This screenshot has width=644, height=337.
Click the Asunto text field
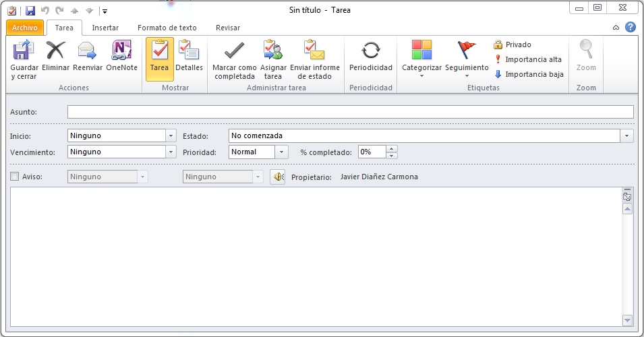tap(351, 112)
